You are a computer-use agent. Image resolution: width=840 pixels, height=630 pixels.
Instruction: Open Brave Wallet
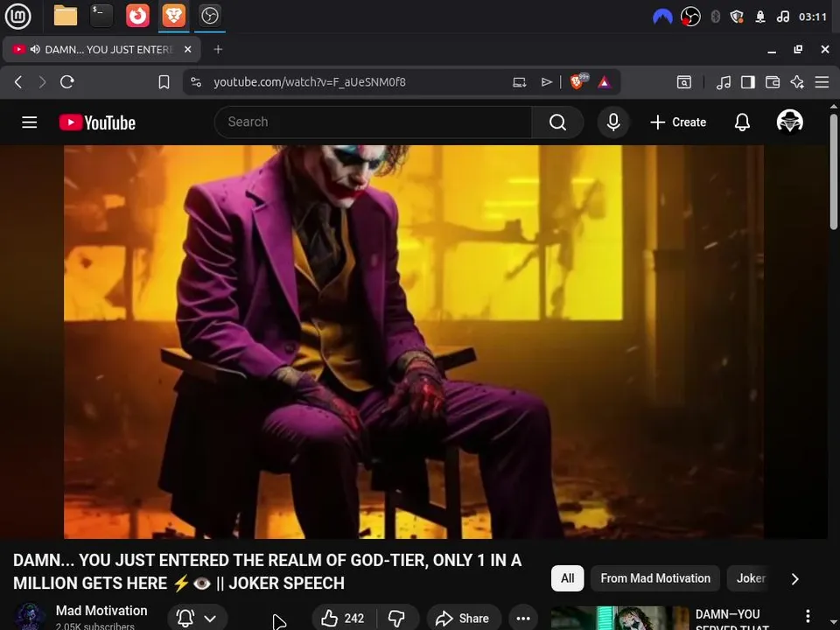[773, 82]
